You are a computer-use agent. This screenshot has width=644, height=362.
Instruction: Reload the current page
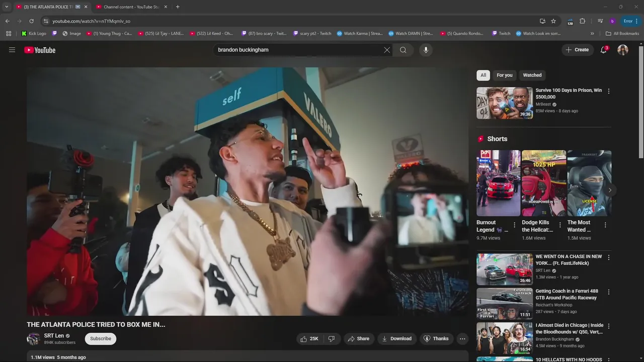[x=31, y=21]
